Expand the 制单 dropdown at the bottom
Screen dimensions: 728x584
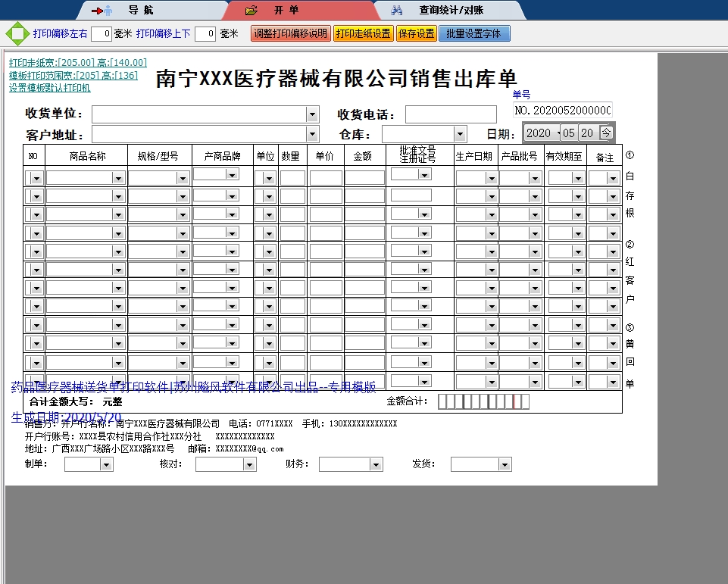click(107, 464)
